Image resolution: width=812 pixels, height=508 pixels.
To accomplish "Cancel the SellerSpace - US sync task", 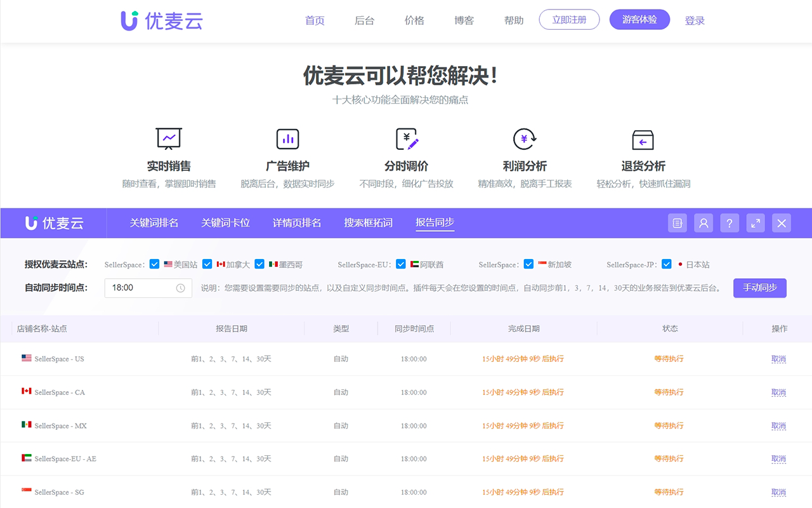I will point(778,359).
